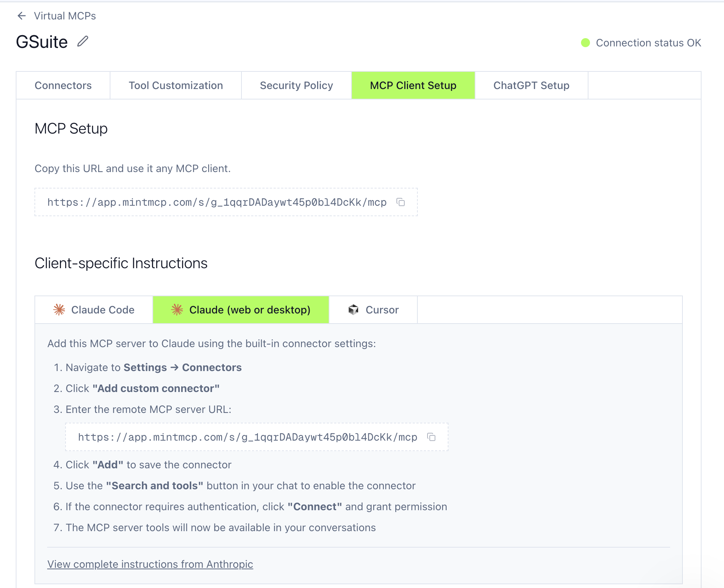This screenshot has width=724, height=588.
Task: Click the Cursor cube icon
Action: pyautogui.click(x=353, y=310)
